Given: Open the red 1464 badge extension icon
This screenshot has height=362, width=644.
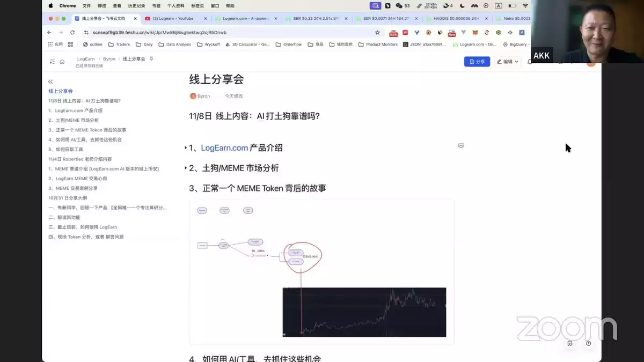Looking at the screenshot, I should point(393,32).
